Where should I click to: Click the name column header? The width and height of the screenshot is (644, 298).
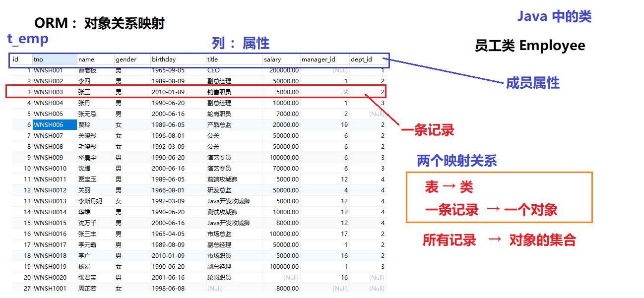pyautogui.click(x=95, y=60)
